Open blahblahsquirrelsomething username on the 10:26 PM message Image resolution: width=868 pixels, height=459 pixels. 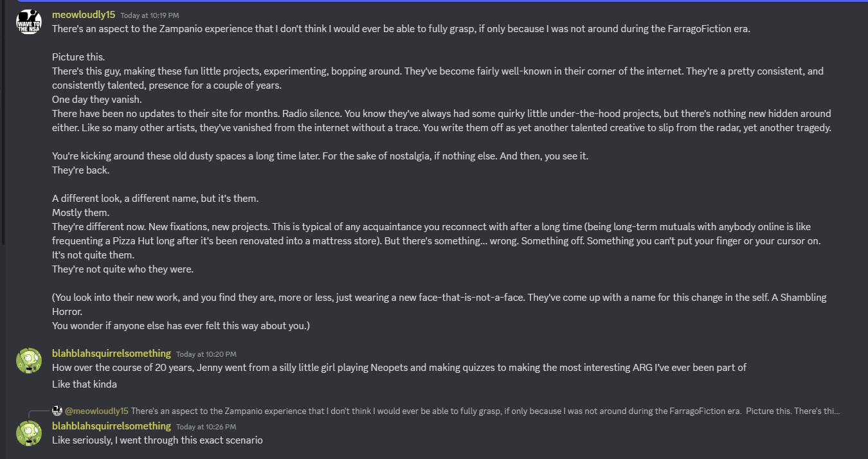tap(111, 426)
